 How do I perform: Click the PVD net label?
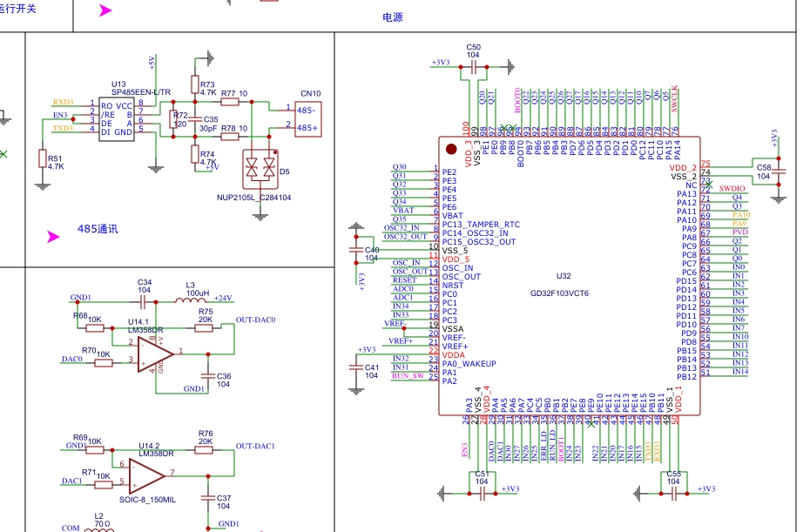click(x=739, y=232)
